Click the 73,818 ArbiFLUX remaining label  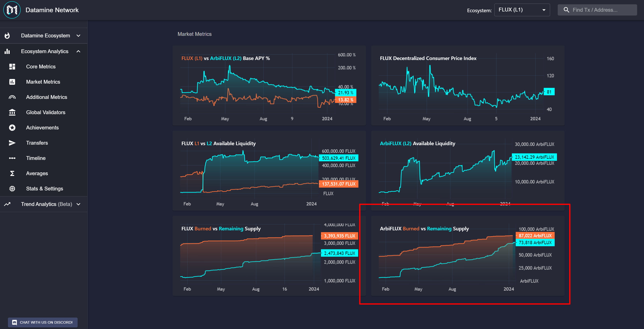[535, 243]
